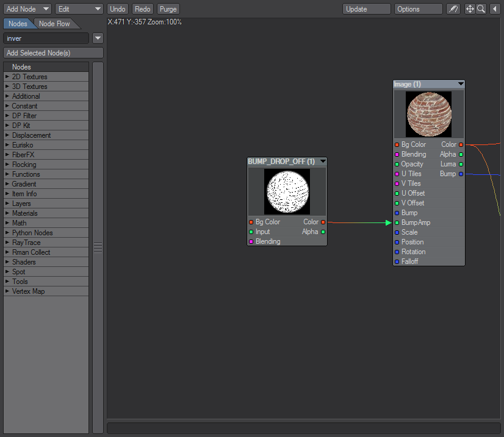The width and height of the screenshot is (504, 437).
Task: Click the left-arrow collapse panel icon
Action: pos(494,9)
